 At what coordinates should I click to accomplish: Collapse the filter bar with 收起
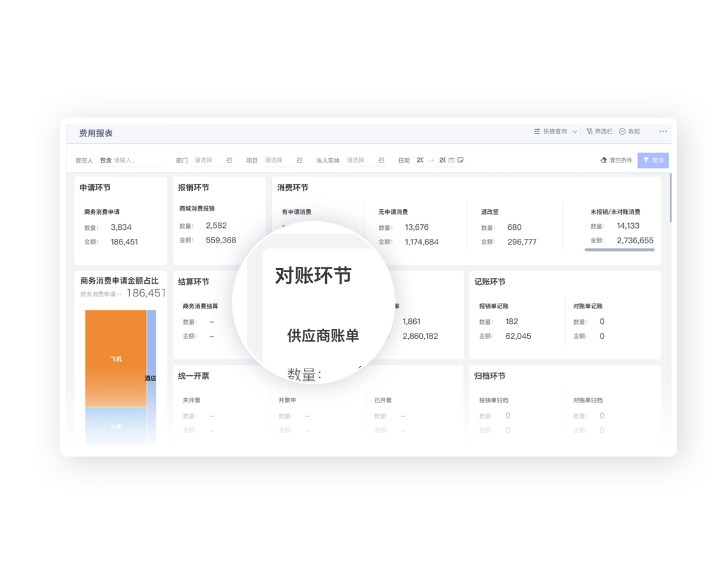tap(630, 132)
